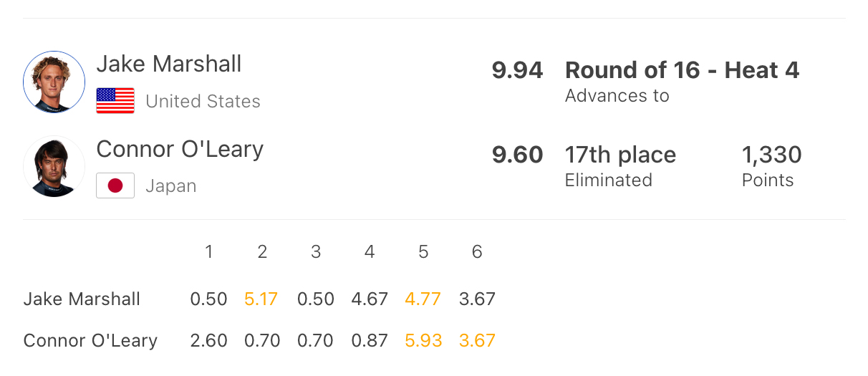The height and width of the screenshot is (376, 868).
Task: Click Jake Marshall's 9.94 heat total
Action: click(x=517, y=70)
